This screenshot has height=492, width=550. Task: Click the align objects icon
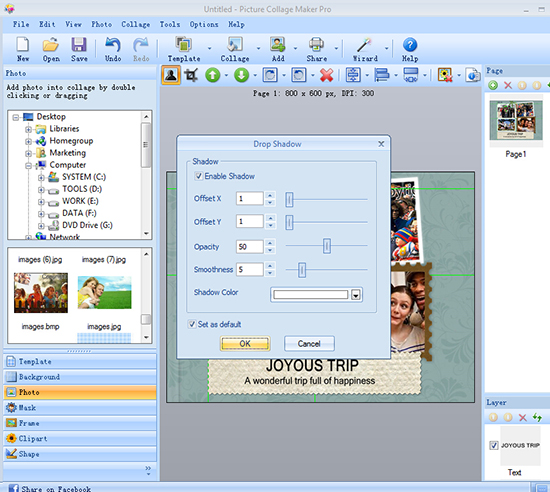pyautogui.click(x=382, y=75)
